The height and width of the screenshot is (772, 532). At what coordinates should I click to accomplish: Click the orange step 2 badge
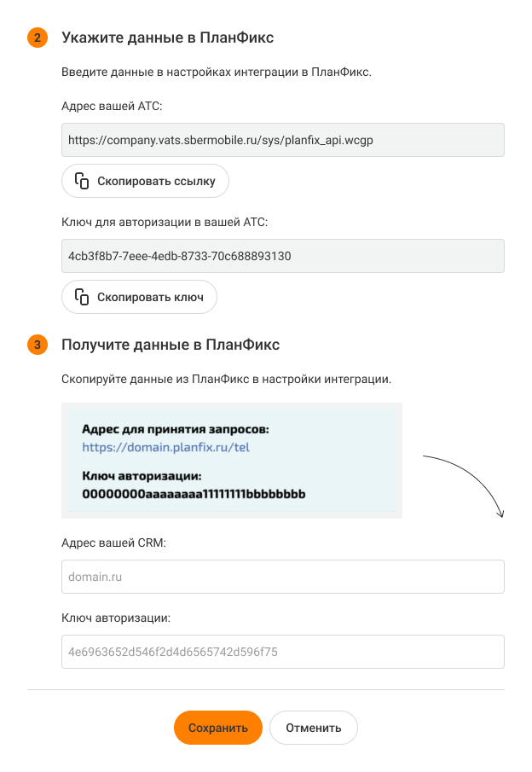(38, 38)
